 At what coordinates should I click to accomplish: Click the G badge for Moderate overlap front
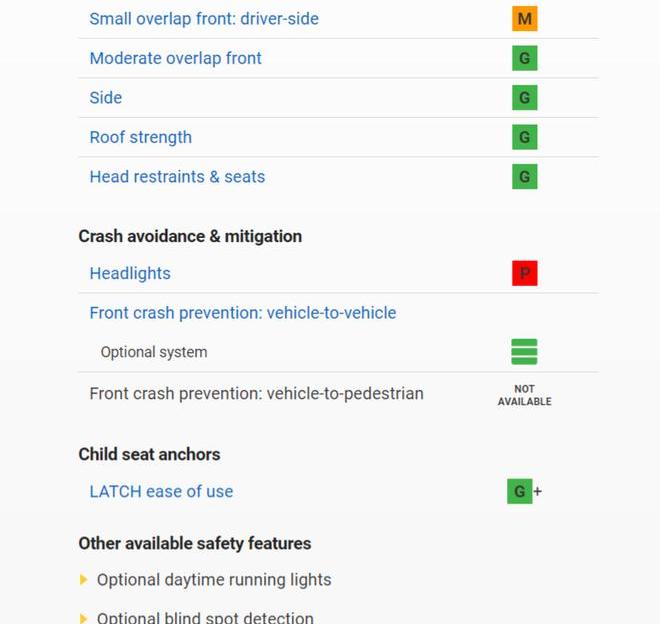coord(524,58)
